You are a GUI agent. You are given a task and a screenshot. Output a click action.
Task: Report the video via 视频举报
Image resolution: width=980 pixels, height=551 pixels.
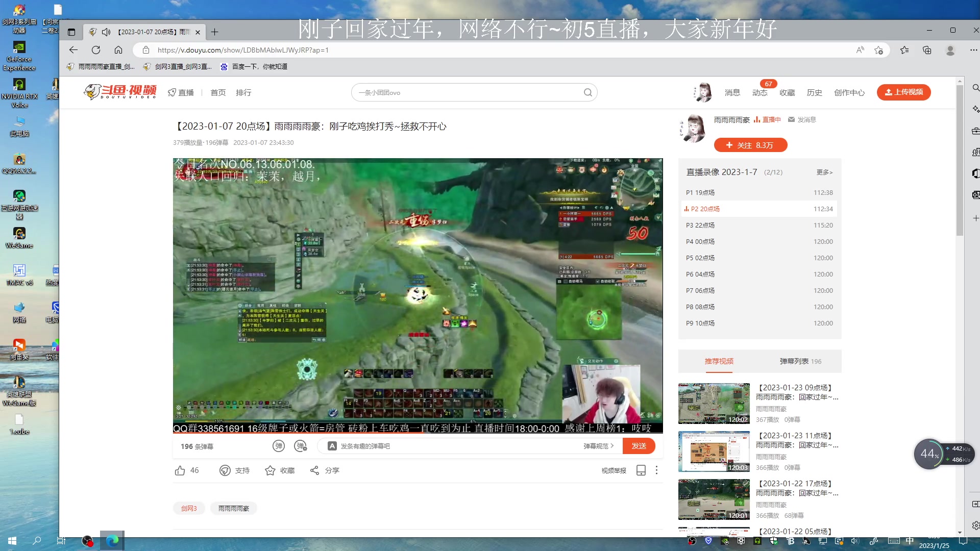tap(614, 471)
